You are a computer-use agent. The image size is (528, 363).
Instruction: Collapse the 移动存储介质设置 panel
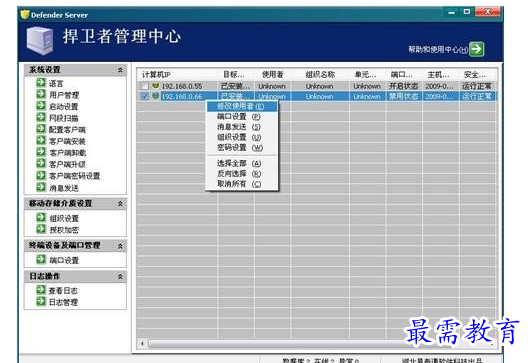[120, 204]
